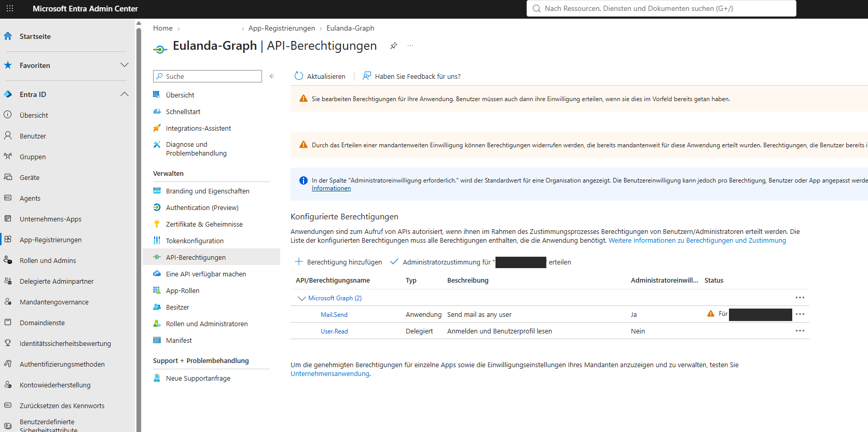Collapse the Entra ID section chevron
This screenshot has width=868, height=432.
tap(125, 94)
